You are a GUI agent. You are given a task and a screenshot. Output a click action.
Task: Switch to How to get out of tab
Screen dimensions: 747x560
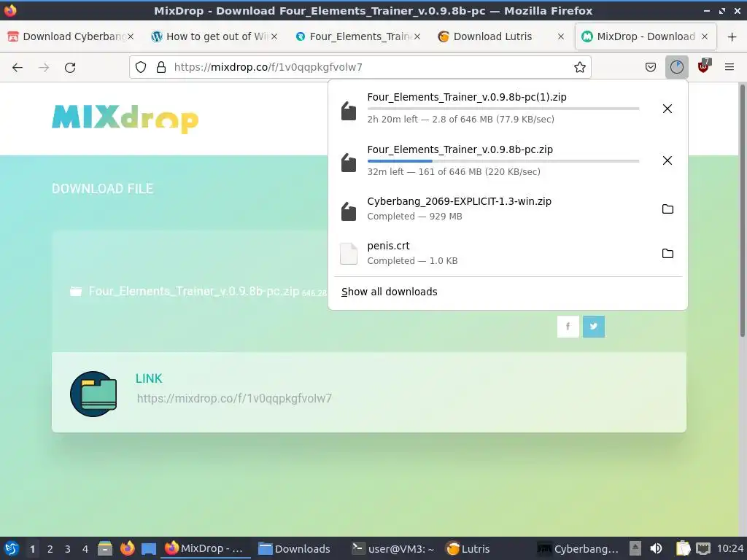[214, 36]
